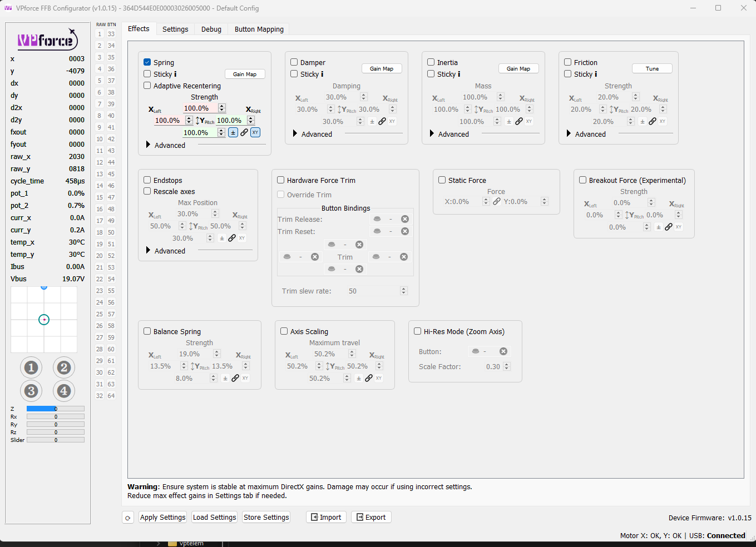Go to the Button Mapping tab

coord(259,29)
